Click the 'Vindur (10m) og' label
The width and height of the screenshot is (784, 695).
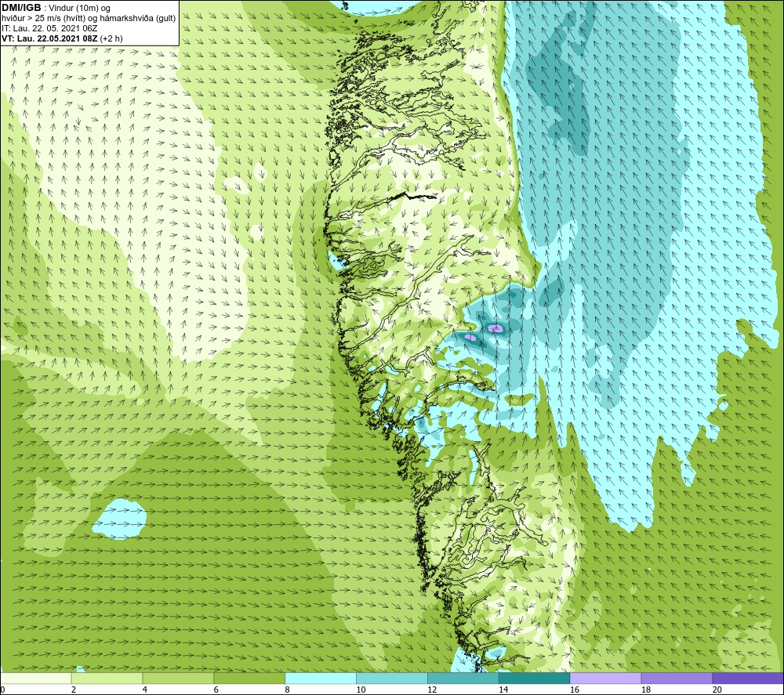pos(79,9)
